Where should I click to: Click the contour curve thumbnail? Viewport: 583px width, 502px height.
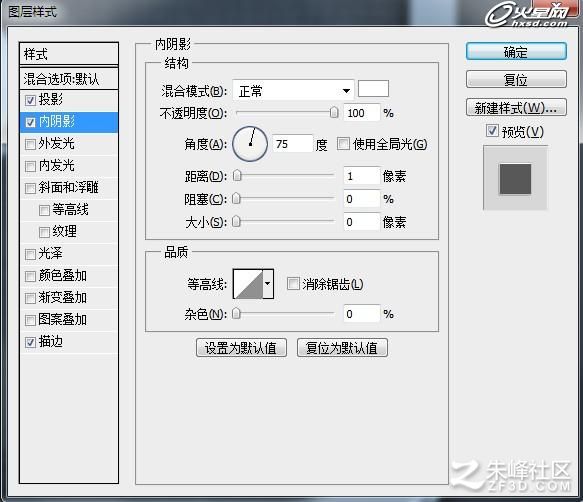pyautogui.click(x=248, y=284)
